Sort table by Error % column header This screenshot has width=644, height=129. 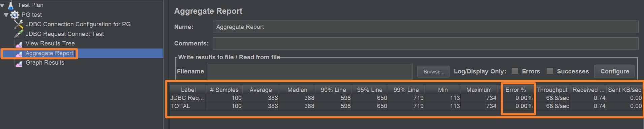coord(515,90)
